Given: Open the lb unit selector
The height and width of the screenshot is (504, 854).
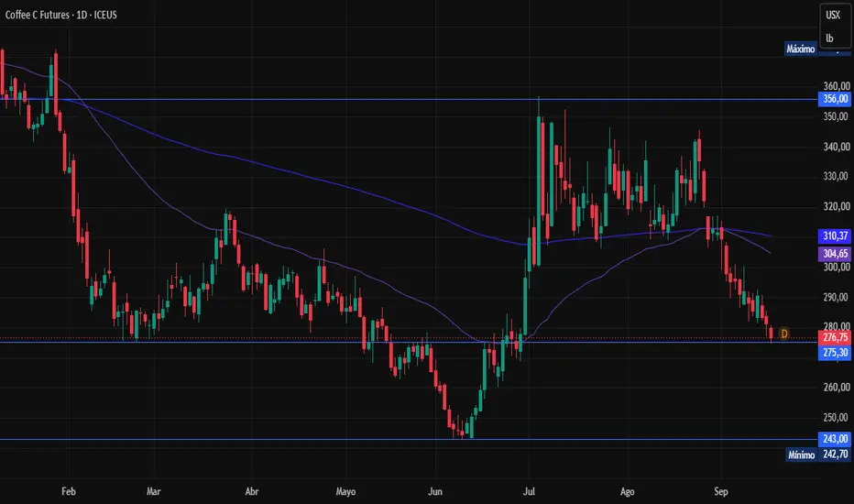Looking at the screenshot, I should pyautogui.click(x=829, y=38).
